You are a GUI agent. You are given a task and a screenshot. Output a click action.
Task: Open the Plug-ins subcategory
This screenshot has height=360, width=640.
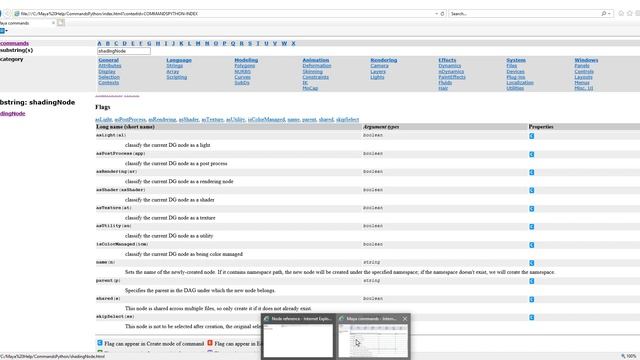(516, 77)
